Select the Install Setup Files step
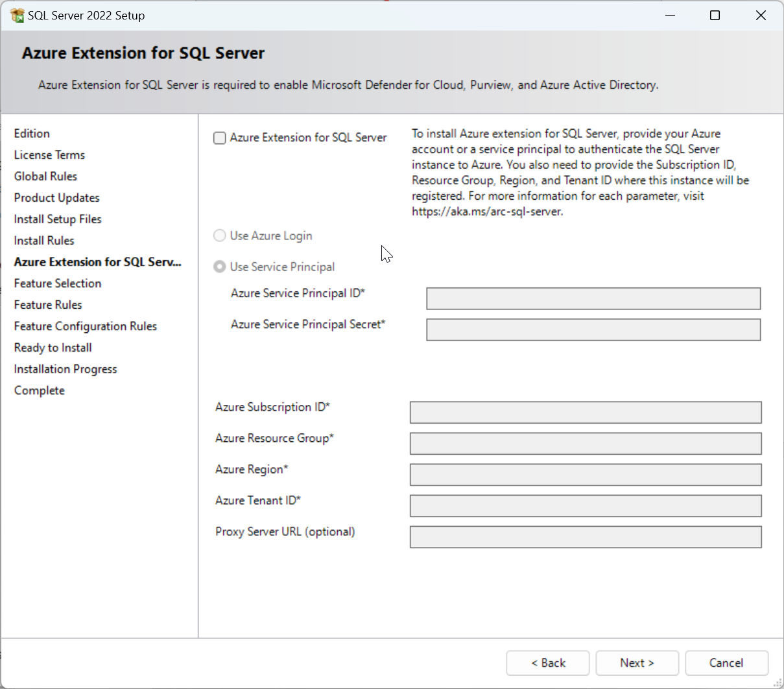Image resolution: width=784 pixels, height=689 pixels. click(58, 219)
